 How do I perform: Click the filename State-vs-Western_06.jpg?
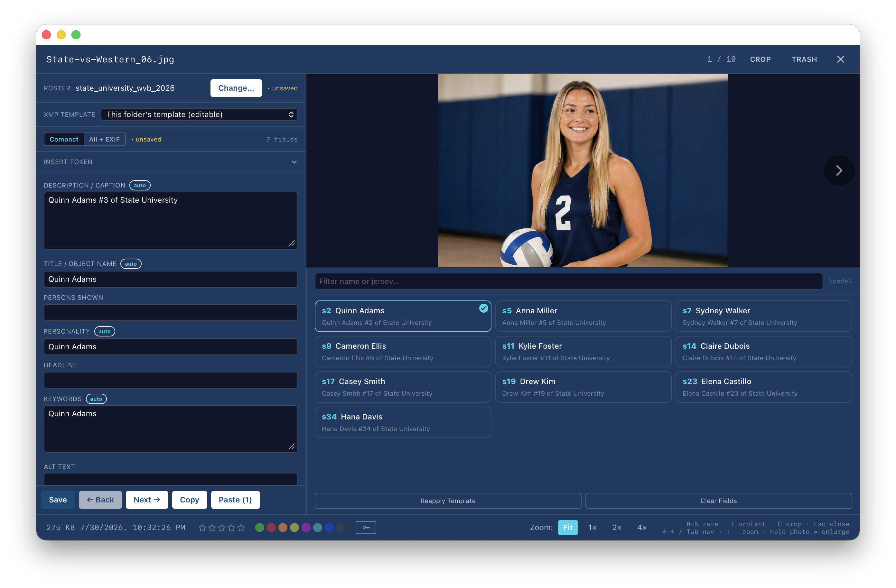click(110, 59)
